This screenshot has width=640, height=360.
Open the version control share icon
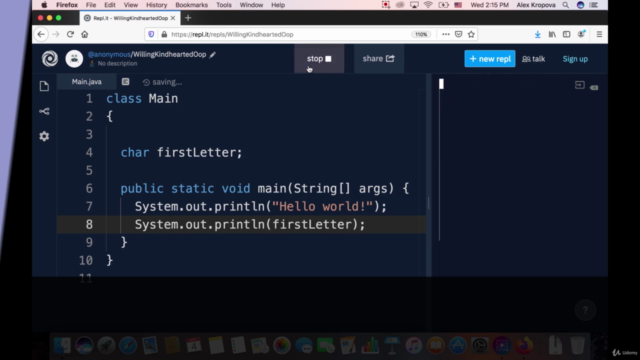click(44, 111)
